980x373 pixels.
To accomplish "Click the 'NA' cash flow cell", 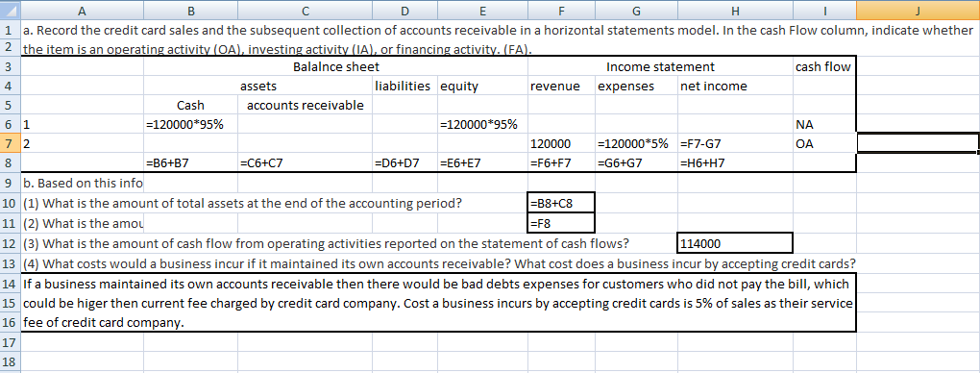I will pyautogui.click(x=824, y=124).
